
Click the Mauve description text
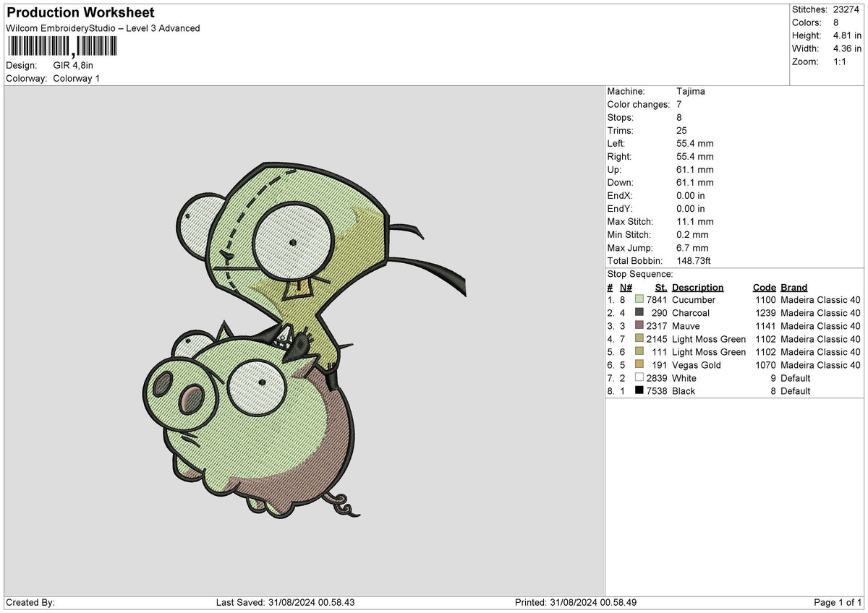686,325
